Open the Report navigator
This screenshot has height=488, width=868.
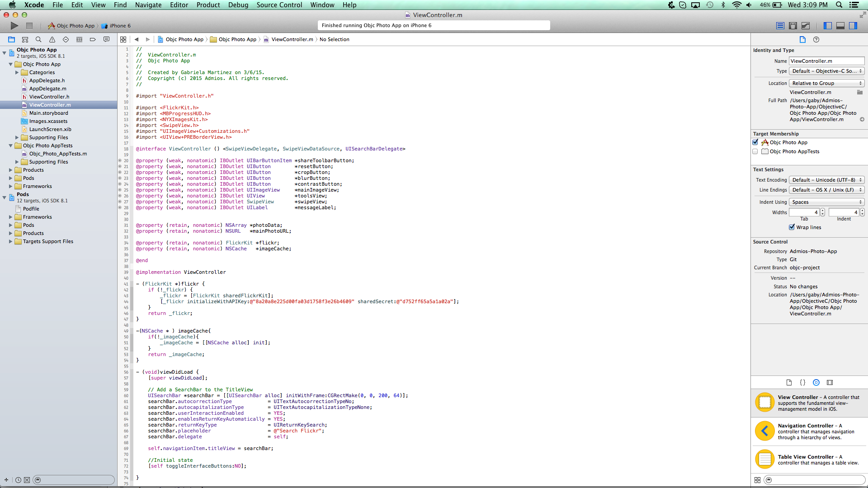point(106,39)
